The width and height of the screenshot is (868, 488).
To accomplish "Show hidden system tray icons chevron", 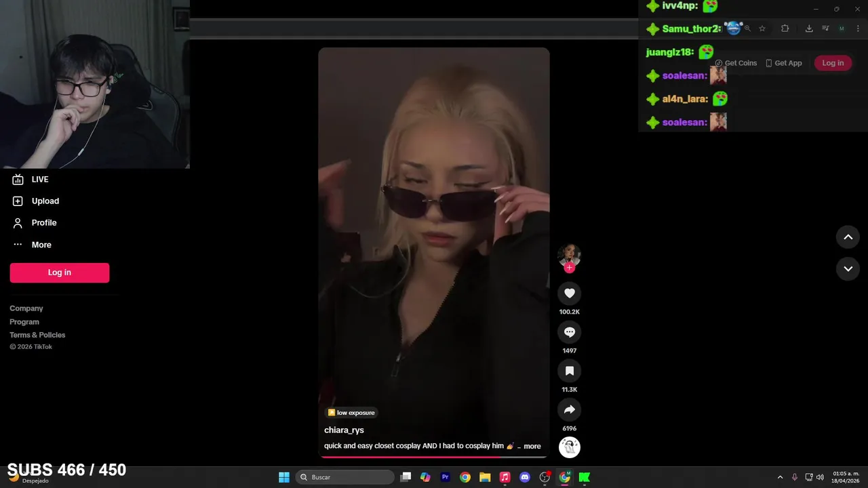I will pyautogui.click(x=780, y=477).
